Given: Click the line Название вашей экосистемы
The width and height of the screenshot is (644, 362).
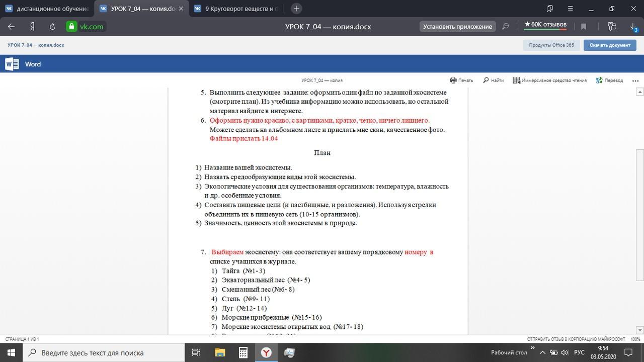Looking at the screenshot, I should (x=248, y=167).
